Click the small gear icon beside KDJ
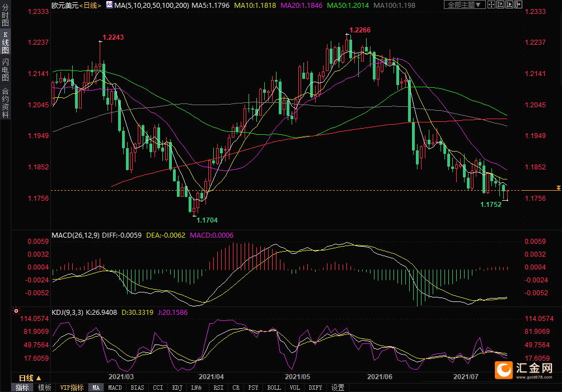Viewport: 562px width, 392px height. point(16,310)
